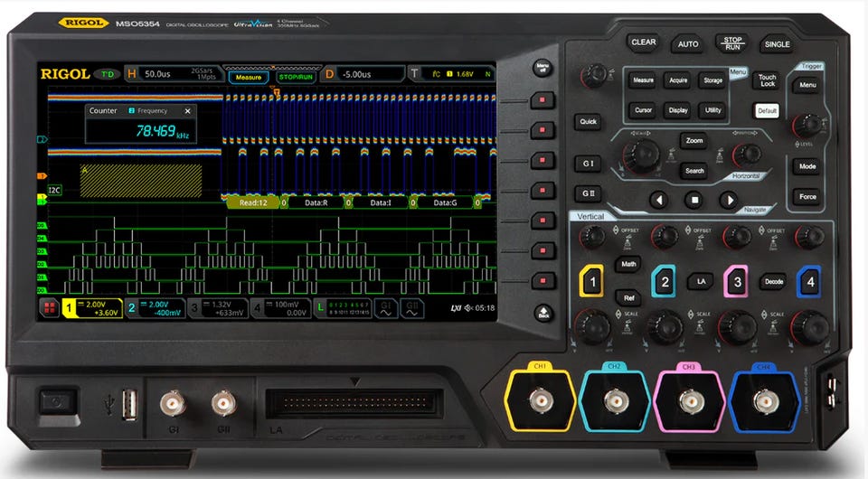Push the CLEAR button
Viewport: 868px width, 479px height.
(x=643, y=42)
